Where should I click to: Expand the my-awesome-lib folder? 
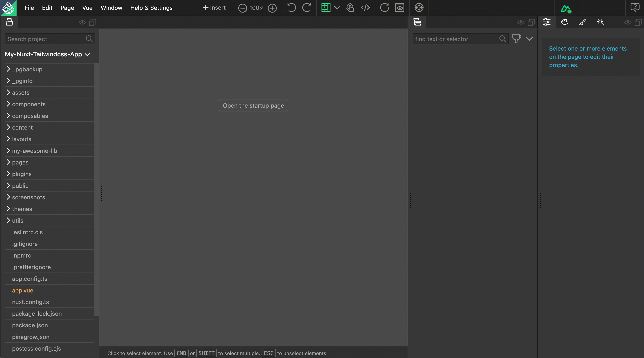click(x=8, y=151)
